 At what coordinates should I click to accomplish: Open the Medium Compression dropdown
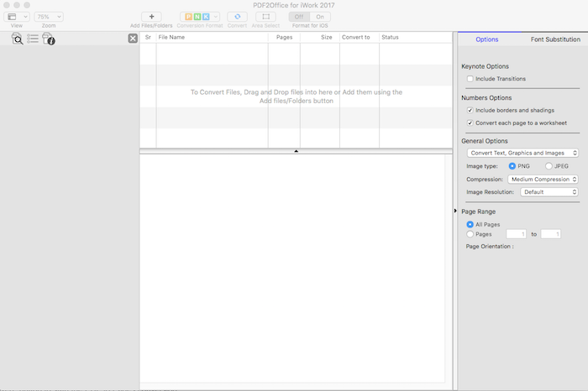543,179
